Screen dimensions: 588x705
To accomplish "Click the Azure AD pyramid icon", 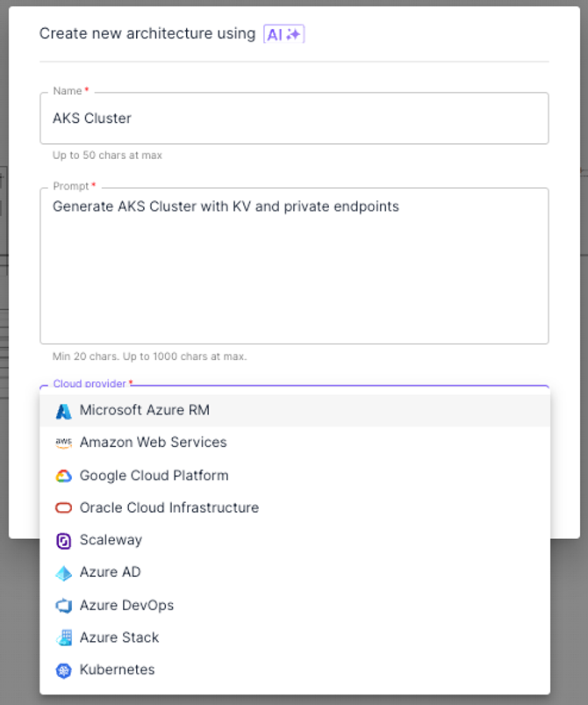I will (63, 573).
